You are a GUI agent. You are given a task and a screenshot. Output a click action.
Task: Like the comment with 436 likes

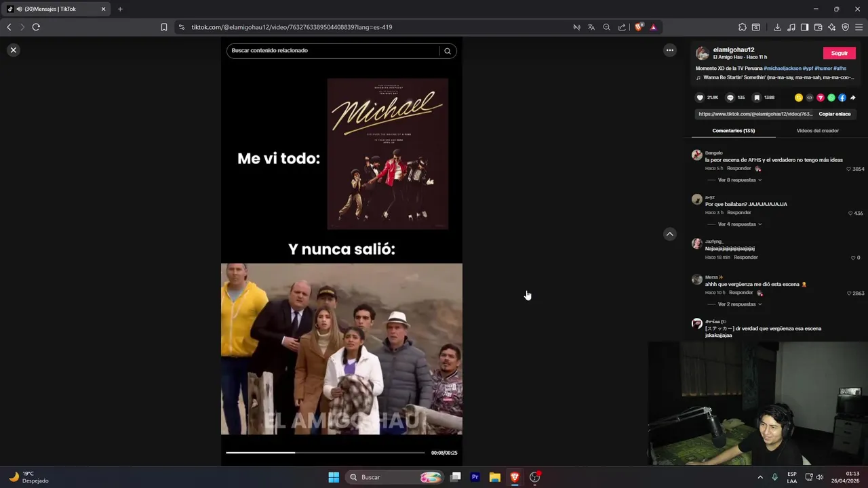coord(850,213)
